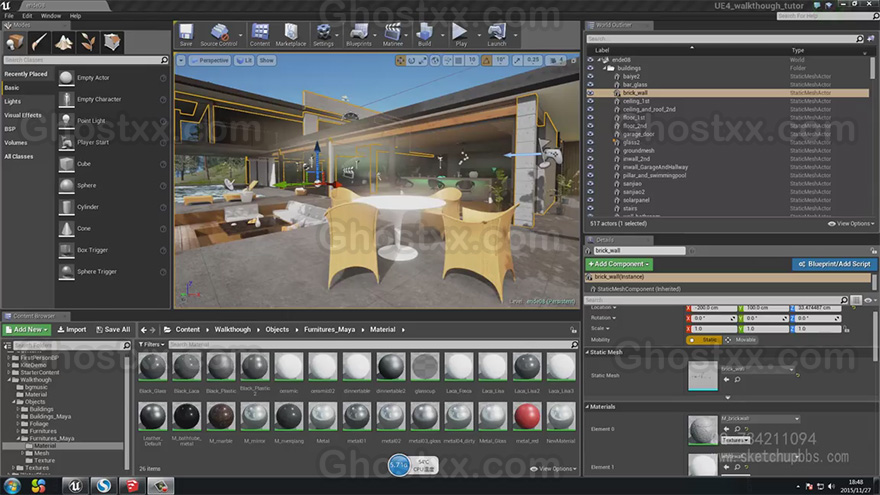
Task: Select the M_marble material thumbnail
Action: [221, 416]
